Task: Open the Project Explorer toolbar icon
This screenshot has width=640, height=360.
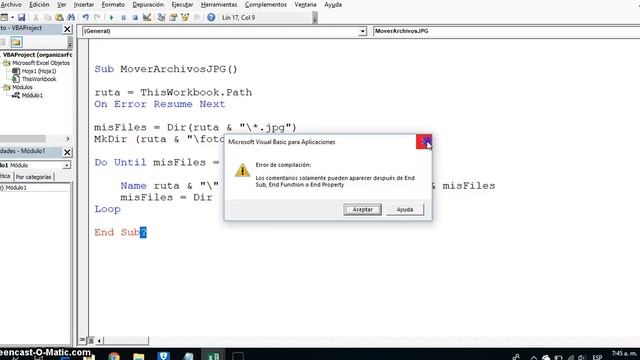Action: pos(161,18)
